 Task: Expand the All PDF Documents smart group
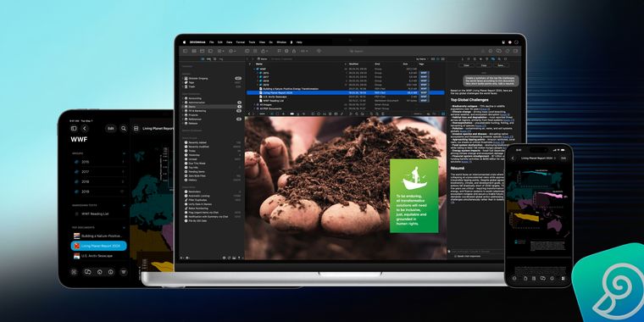[x=254, y=108]
